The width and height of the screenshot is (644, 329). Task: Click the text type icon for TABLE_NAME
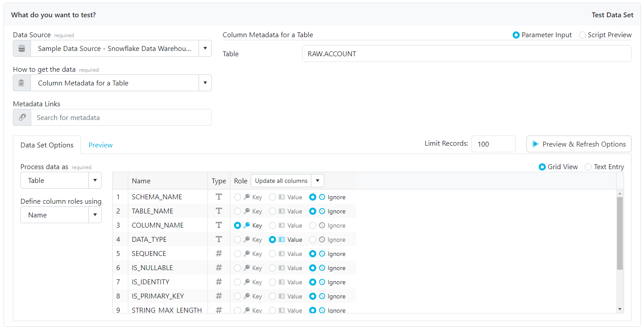coord(218,211)
